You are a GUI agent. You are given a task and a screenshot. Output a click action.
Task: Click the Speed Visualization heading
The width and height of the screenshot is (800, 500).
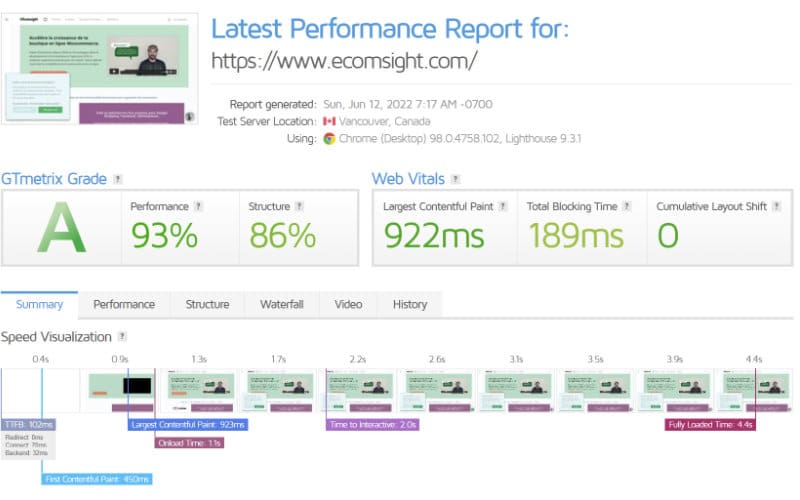point(56,337)
